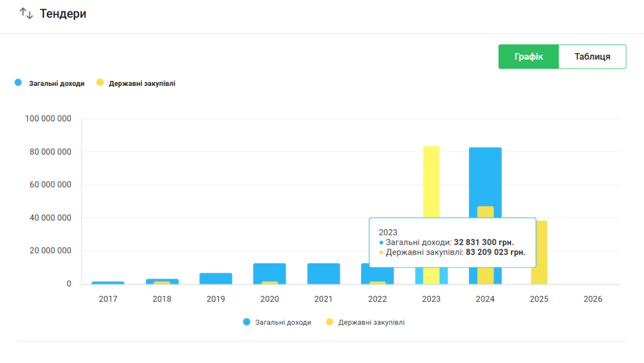Select the tall yellow 2023 procurement bar

(x=431, y=183)
